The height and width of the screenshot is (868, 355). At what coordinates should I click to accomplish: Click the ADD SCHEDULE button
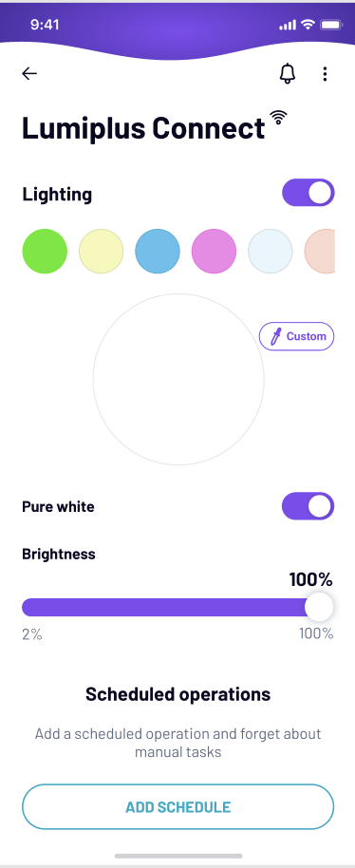178,806
